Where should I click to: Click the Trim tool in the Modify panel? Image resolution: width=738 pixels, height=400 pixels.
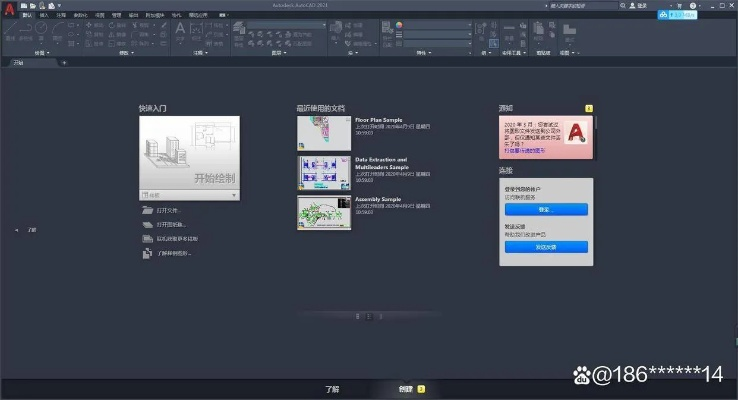pos(141,25)
